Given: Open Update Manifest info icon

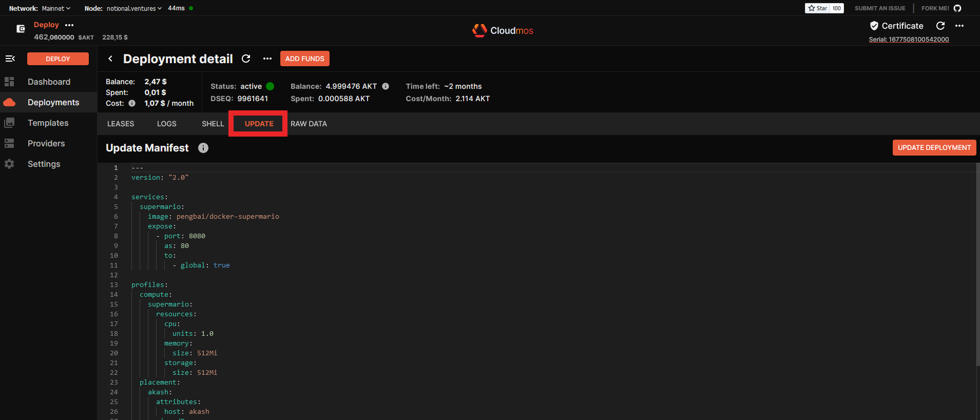Looking at the screenshot, I should (203, 148).
